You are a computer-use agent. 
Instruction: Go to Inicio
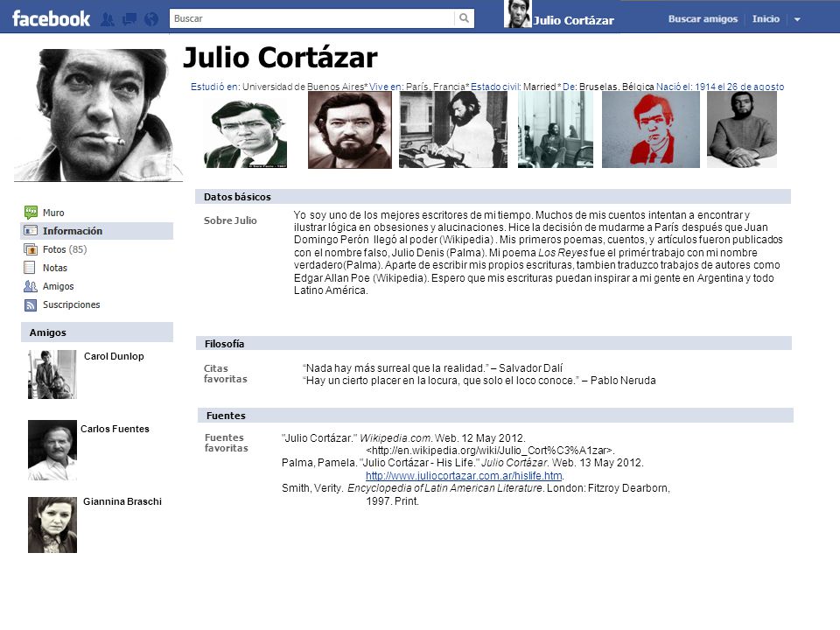tap(766, 18)
